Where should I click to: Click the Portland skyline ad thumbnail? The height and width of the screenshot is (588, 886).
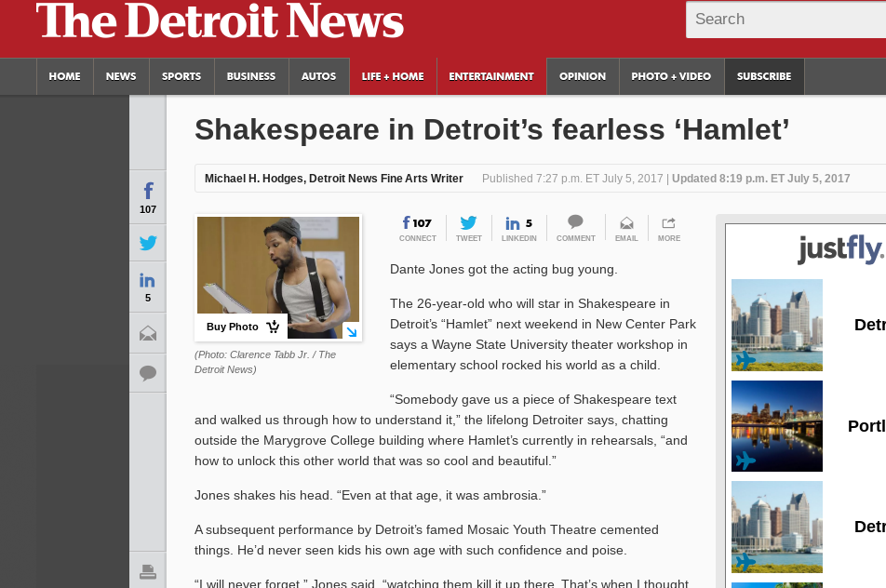(x=777, y=426)
